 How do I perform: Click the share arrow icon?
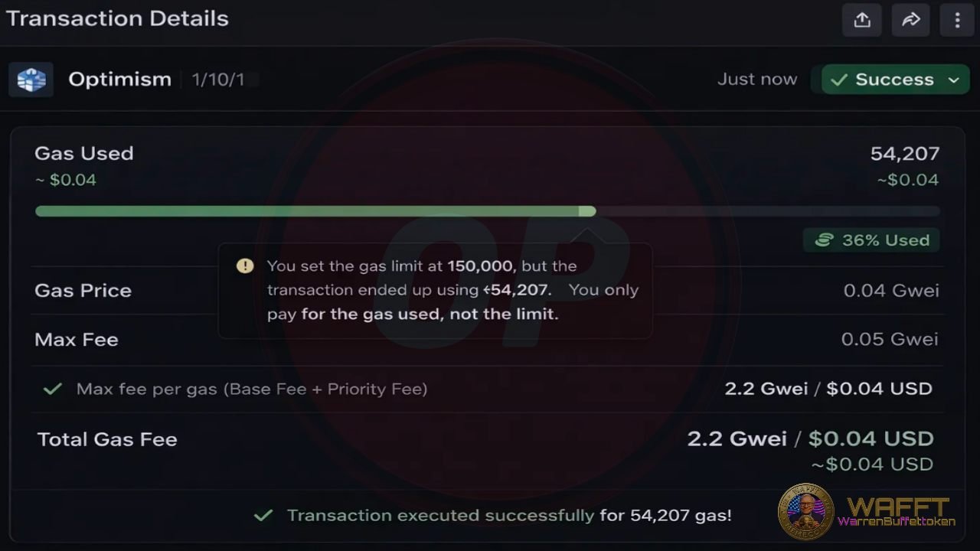(x=911, y=21)
